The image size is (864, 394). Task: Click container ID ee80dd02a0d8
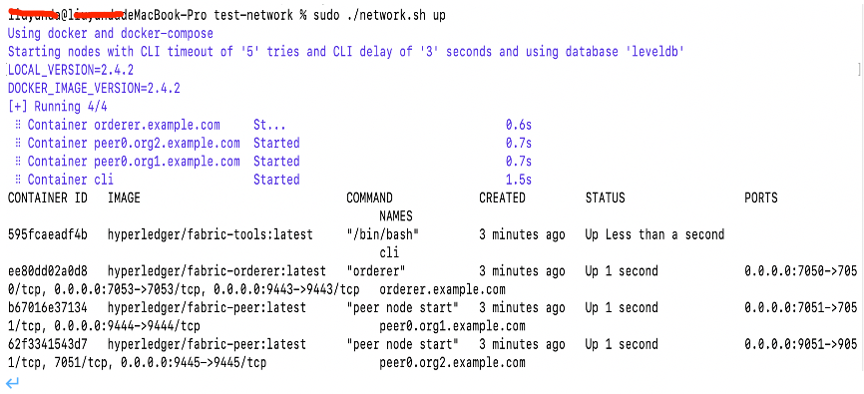[47, 271]
